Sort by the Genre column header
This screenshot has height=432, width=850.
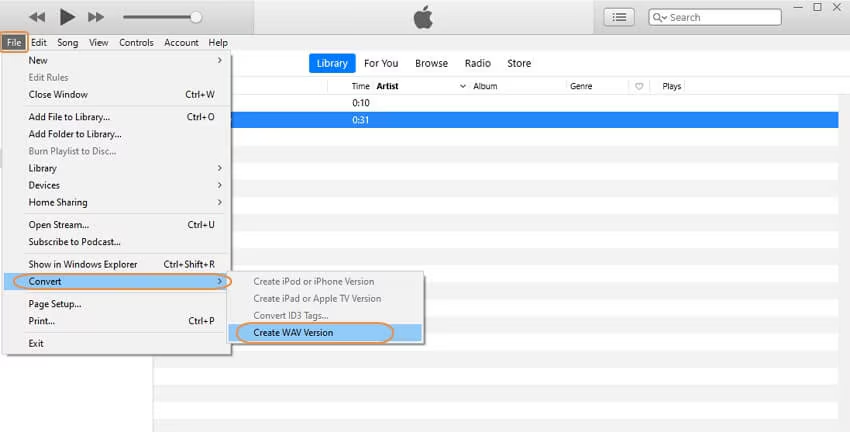[x=581, y=86]
